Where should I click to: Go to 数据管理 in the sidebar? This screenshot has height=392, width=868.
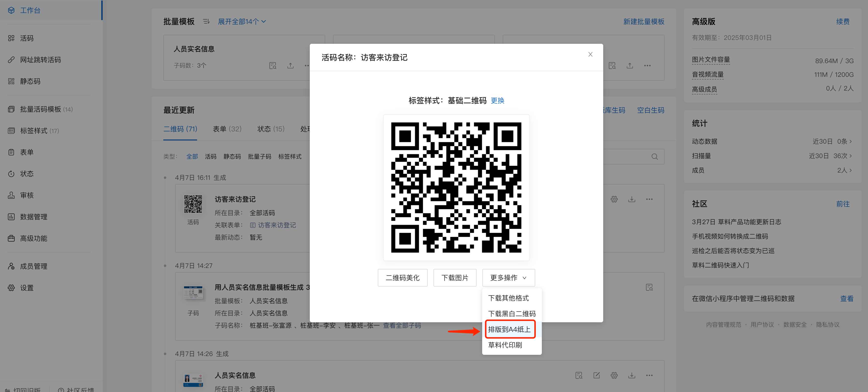click(33, 217)
